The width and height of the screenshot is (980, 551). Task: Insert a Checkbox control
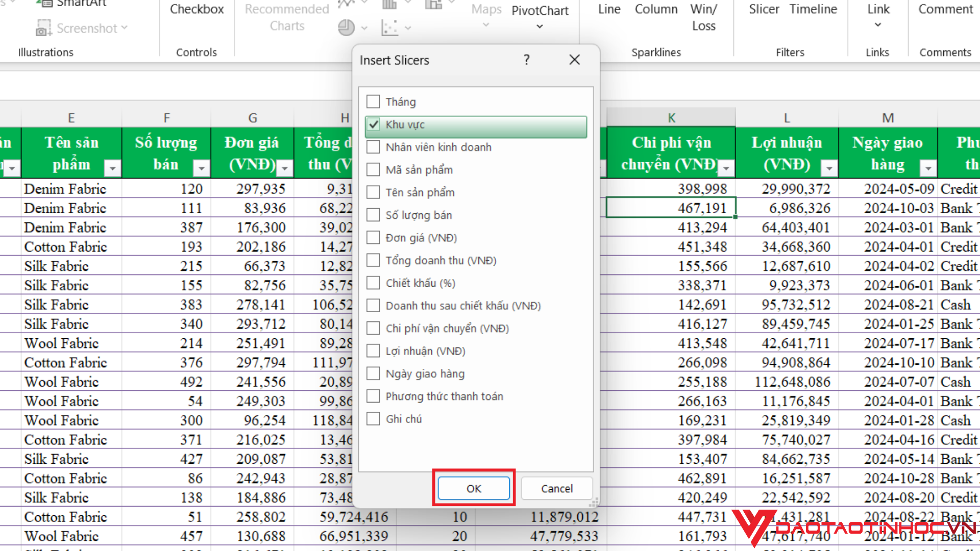coord(196,9)
